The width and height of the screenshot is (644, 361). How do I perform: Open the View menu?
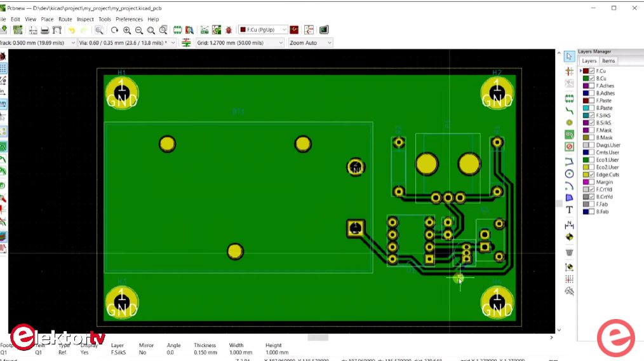30,19
